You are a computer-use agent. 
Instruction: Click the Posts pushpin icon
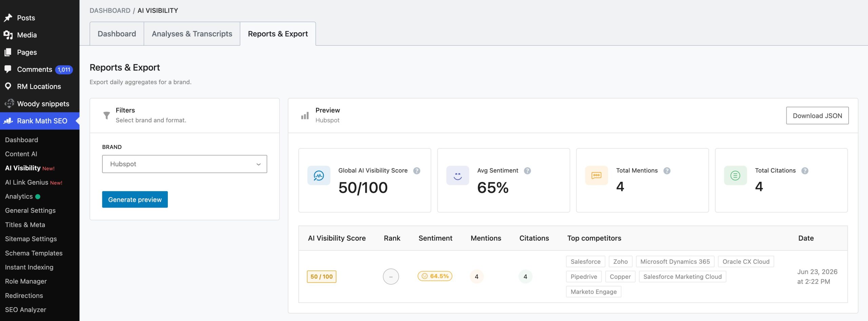tap(8, 18)
